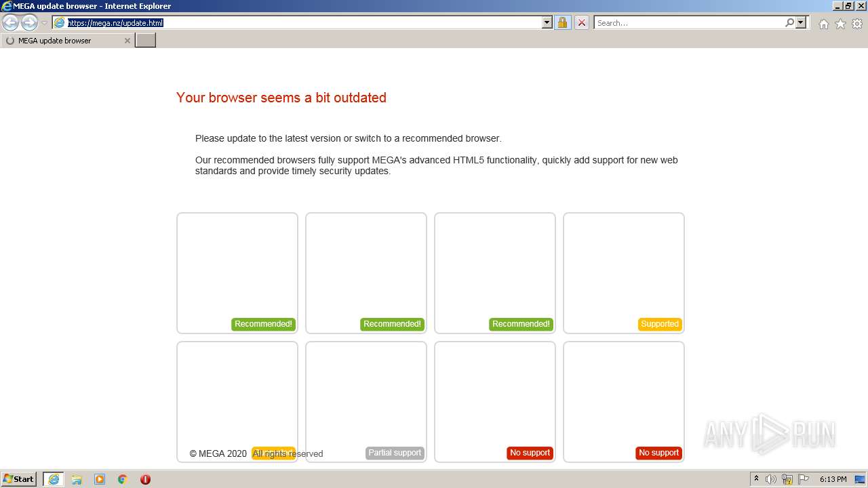The image size is (868, 488).
Task: Click the last No support badge
Action: (658, 453)
